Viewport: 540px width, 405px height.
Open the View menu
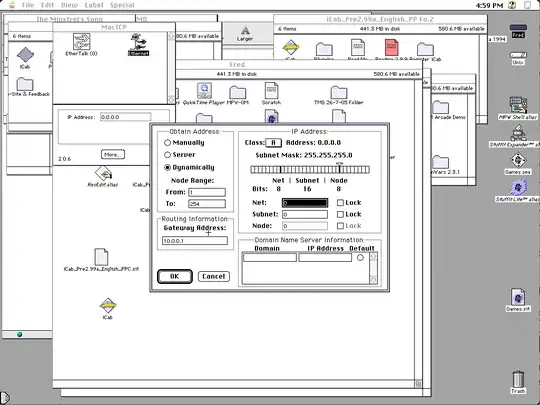click(69, 5)
